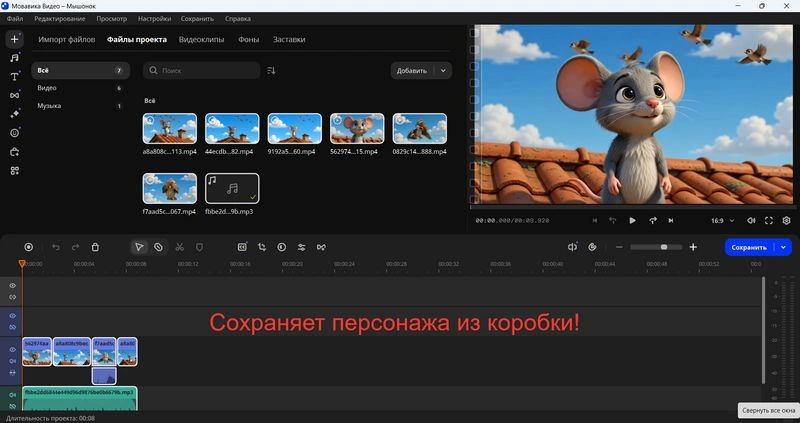This screenshot has height=423, width=800.
Task: Undo the last action
Action: pyautogui.click(x=56, y=247)
